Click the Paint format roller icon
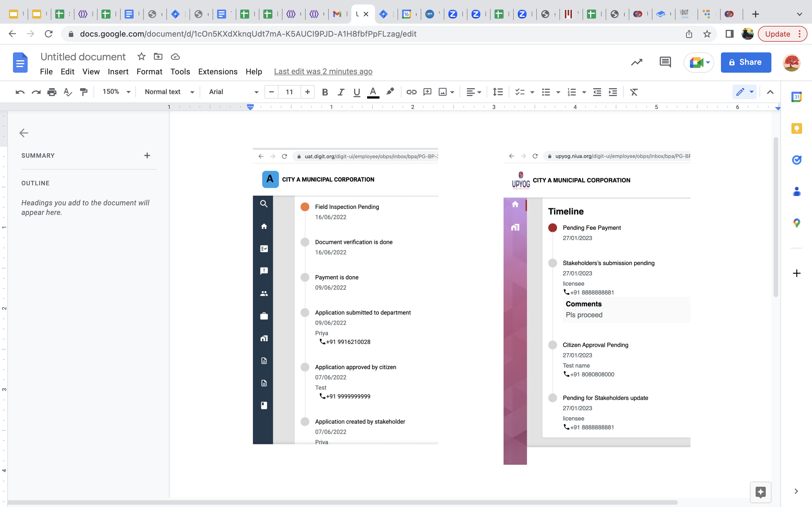Viewport: 812px width, 507px height. pyautogui.click(x=83, y=92)
